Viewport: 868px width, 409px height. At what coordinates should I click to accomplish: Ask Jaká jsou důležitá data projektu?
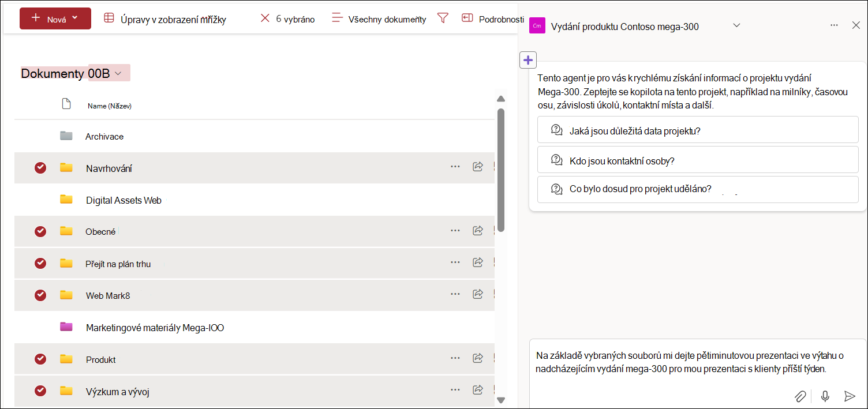(x=698, y=130)
